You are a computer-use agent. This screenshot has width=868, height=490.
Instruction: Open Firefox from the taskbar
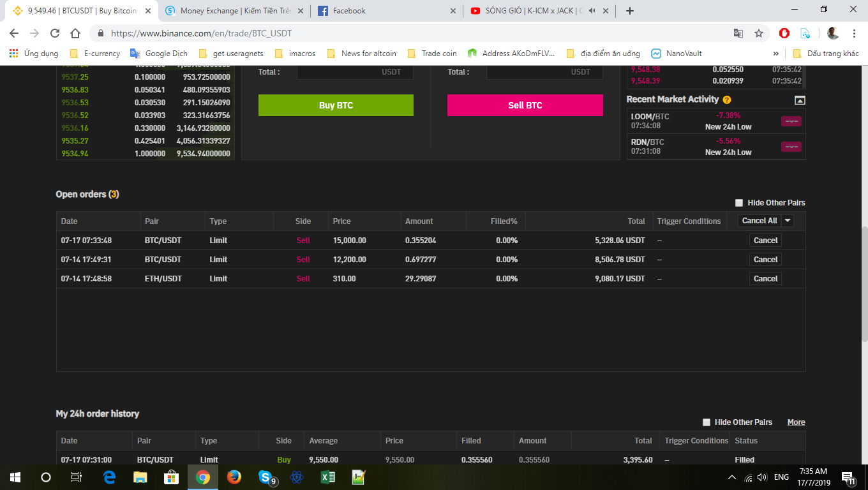coord(234,477)
